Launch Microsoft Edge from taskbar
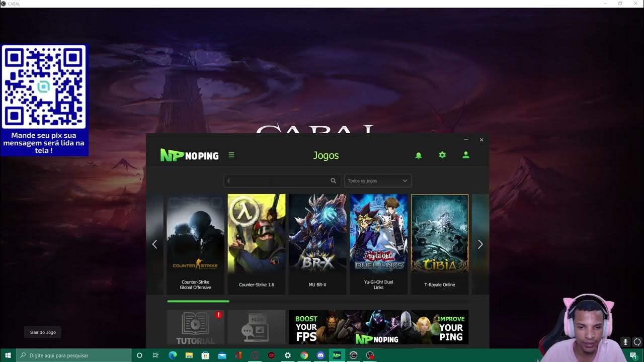 click(x=173, y=355)
